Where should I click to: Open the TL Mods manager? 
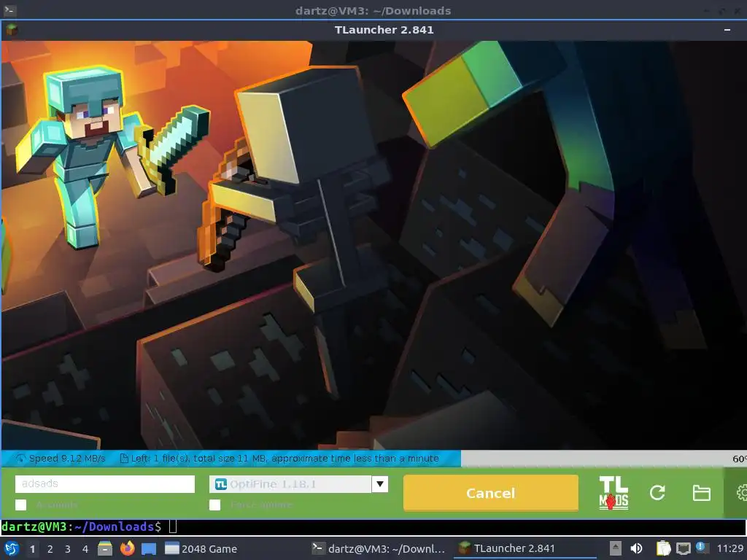(x=613, y=493)
